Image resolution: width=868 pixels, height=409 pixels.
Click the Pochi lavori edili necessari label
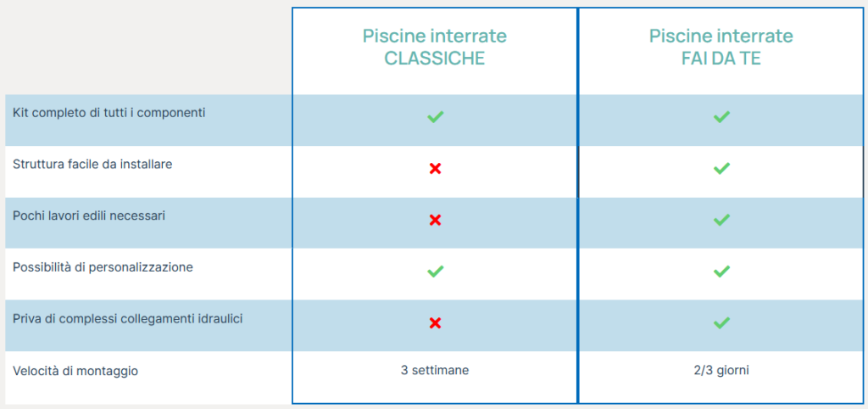(x=89, y=216)
